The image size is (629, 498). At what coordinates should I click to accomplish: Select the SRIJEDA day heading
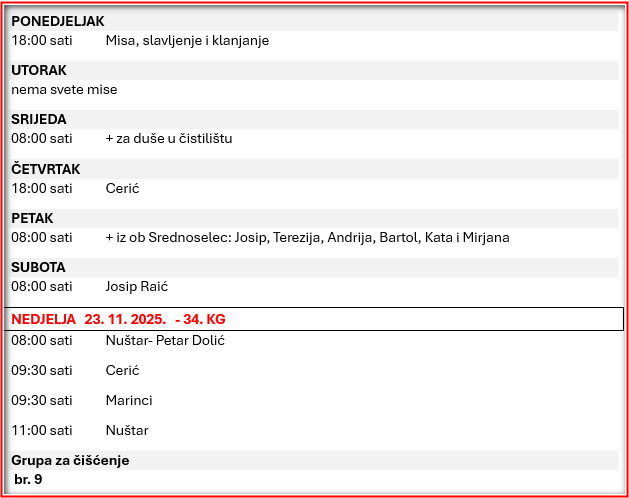point(39,119)
